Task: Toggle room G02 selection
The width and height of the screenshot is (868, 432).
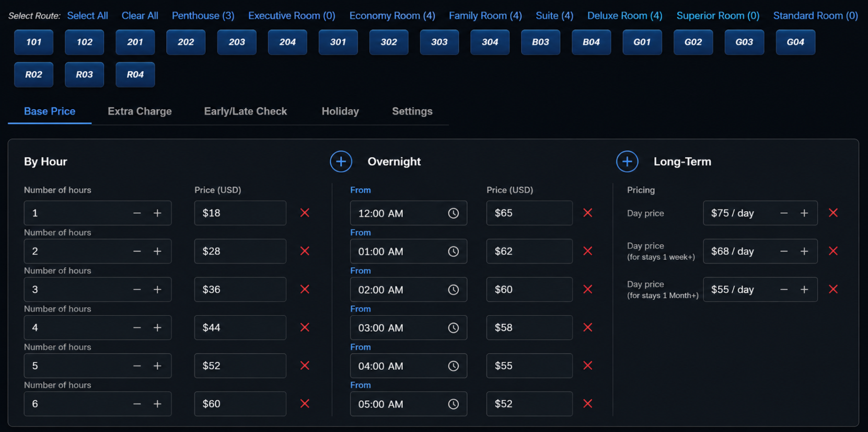Action: point(693,42)
